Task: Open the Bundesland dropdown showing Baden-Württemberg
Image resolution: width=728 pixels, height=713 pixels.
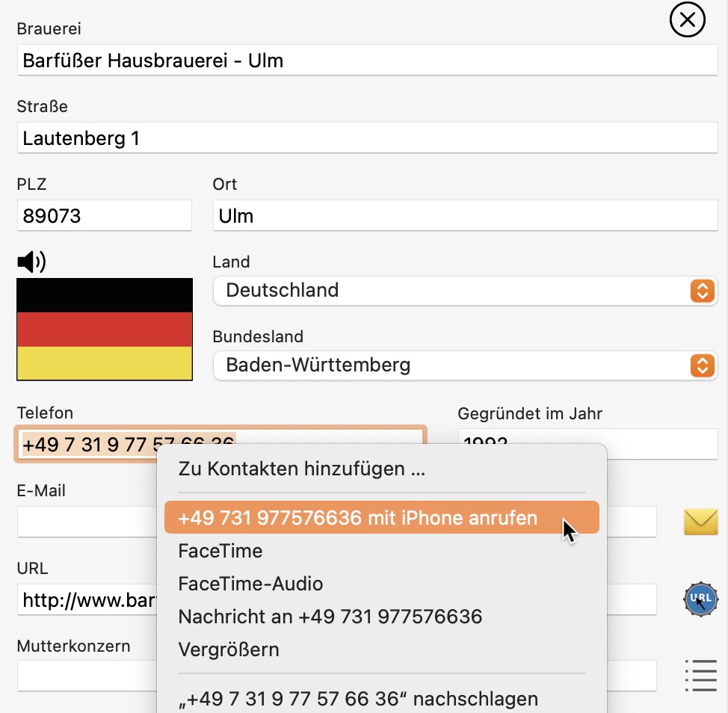Action: pyautogui.click(x=465, y=365)
